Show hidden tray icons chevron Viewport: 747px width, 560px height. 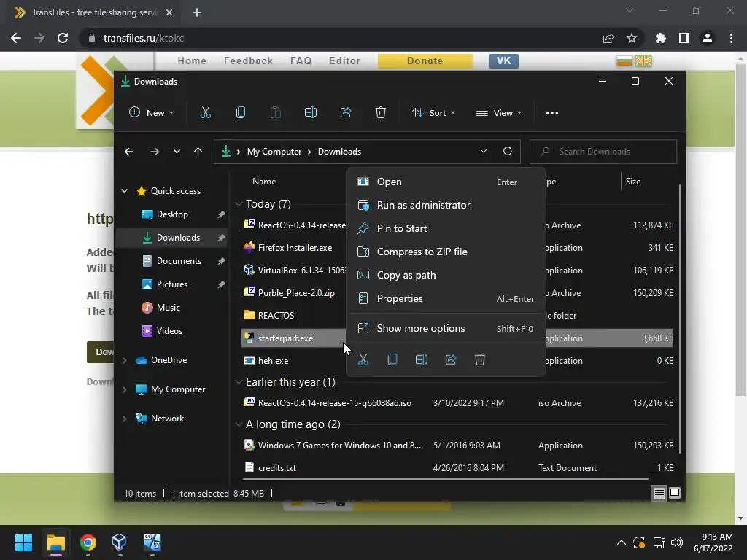(x=621, y=542)
